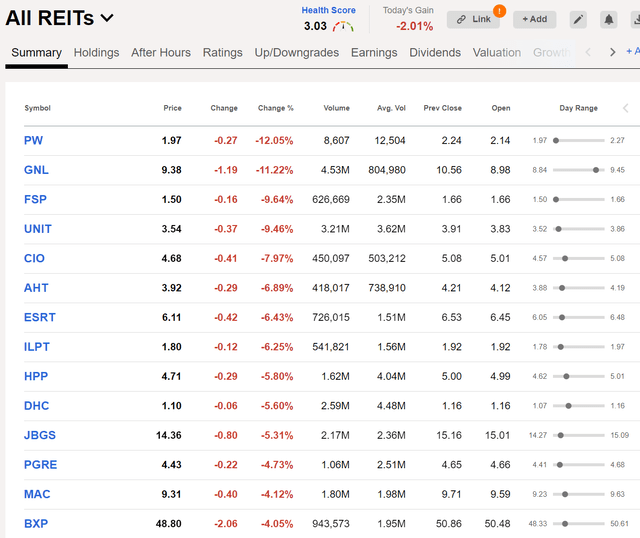Click AHT avg volume 738,910
Viewport: 640px width, 538px height.
387,288
